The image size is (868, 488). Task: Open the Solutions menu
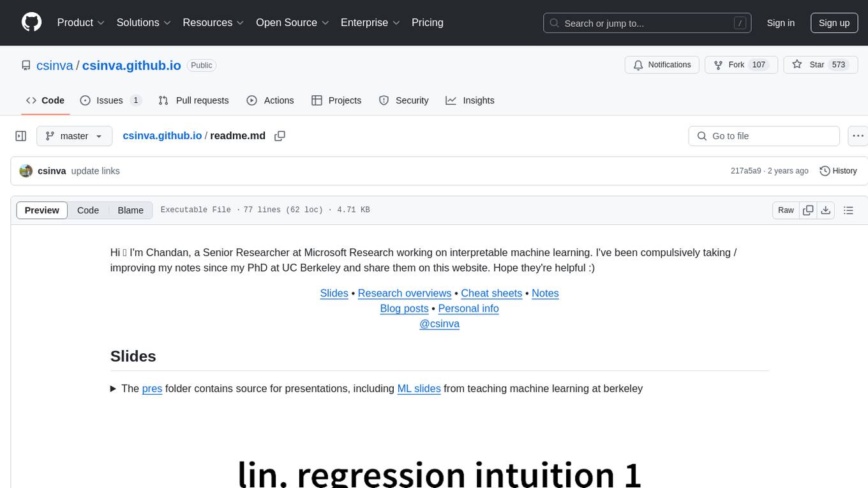tap(144, 22)
